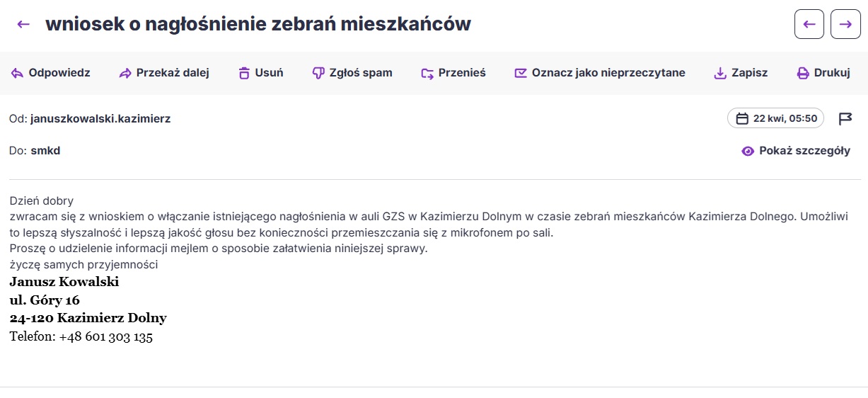Toggle Oznacz jako nieprzeczytane
Image resolution: width=868 pixels, height=398 pixels.
coord(600,73)
